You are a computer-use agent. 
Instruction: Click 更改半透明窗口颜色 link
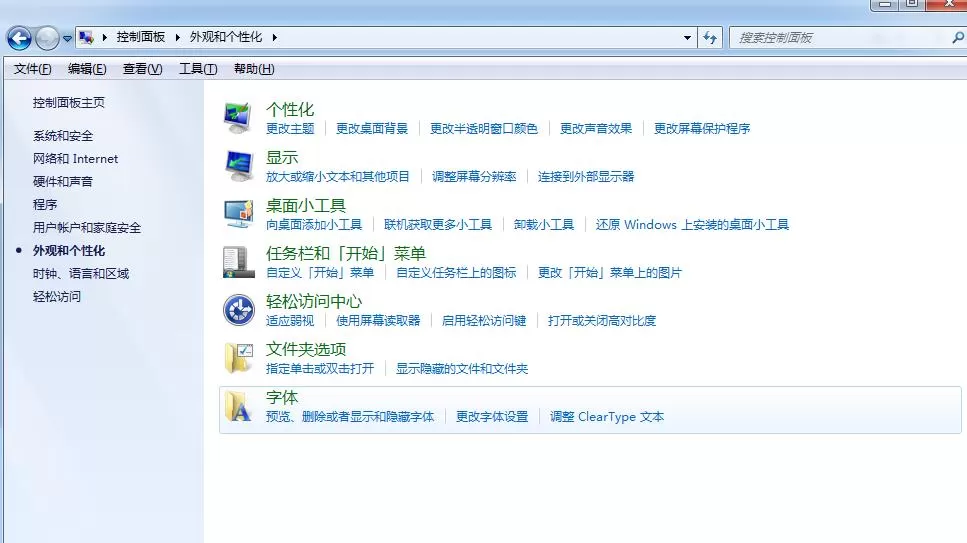click(x=484, y=128)
